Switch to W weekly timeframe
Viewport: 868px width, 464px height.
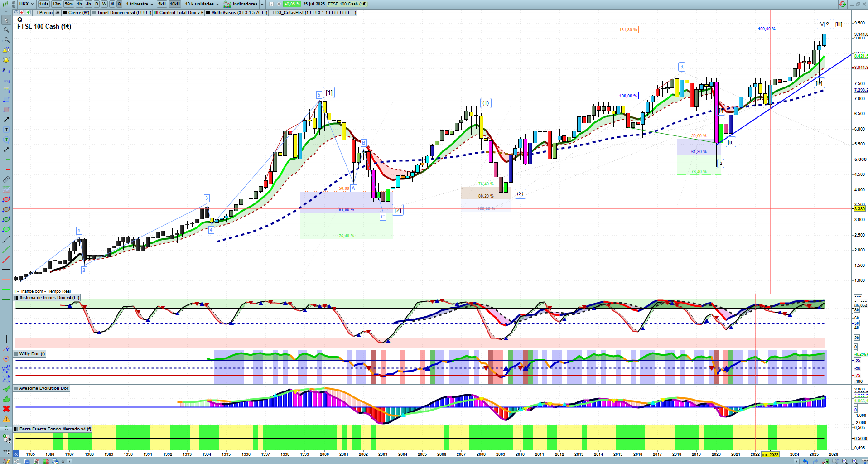tap(104, 4)
